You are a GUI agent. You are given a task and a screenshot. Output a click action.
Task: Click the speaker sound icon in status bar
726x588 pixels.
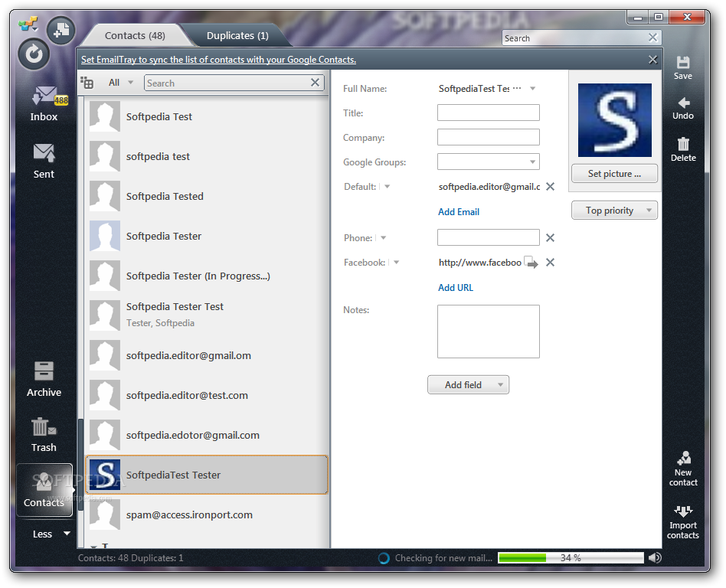[655, 558]
